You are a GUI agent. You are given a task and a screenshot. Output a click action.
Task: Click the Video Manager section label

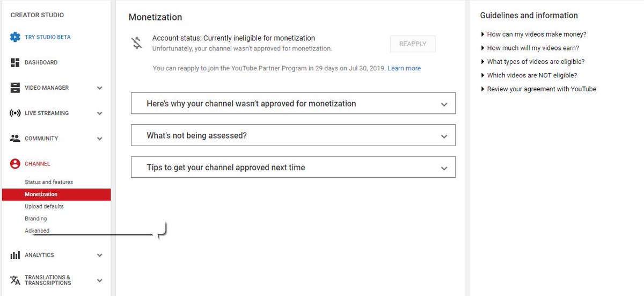coord(47,88)
